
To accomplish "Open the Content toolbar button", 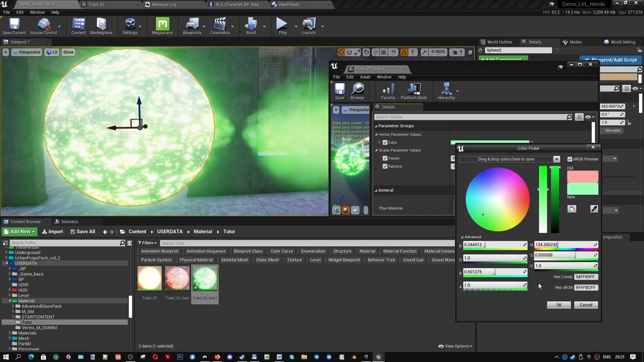I will tap(78, 27).
